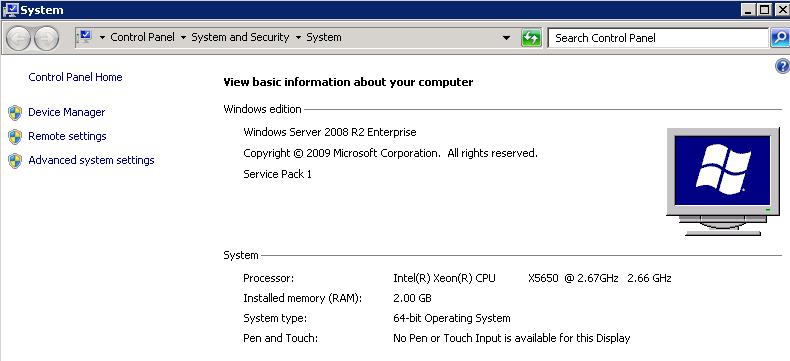Click the 'Windows edition' section heading

[262, 109]
